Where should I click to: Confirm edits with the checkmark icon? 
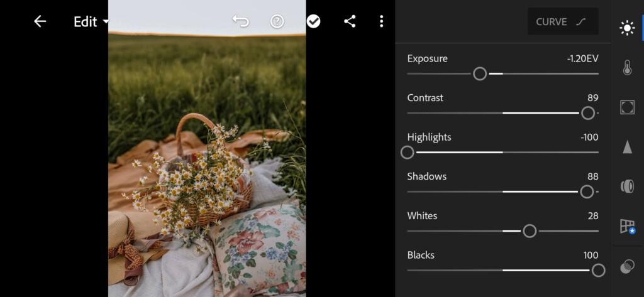pyautogui.click(x=313, y=21)
